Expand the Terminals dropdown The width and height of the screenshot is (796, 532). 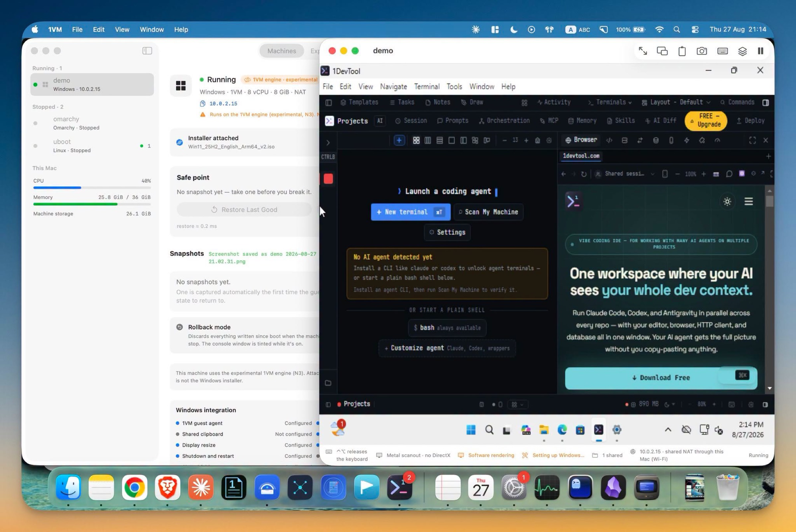coord(610,102)
